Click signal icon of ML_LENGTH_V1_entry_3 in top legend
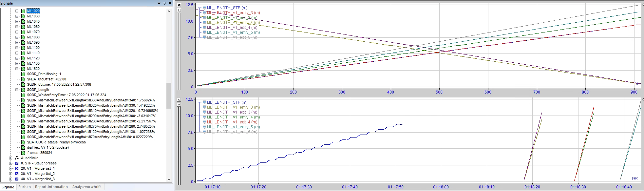This screenshot has height=191, width=644. coord(204,13)
